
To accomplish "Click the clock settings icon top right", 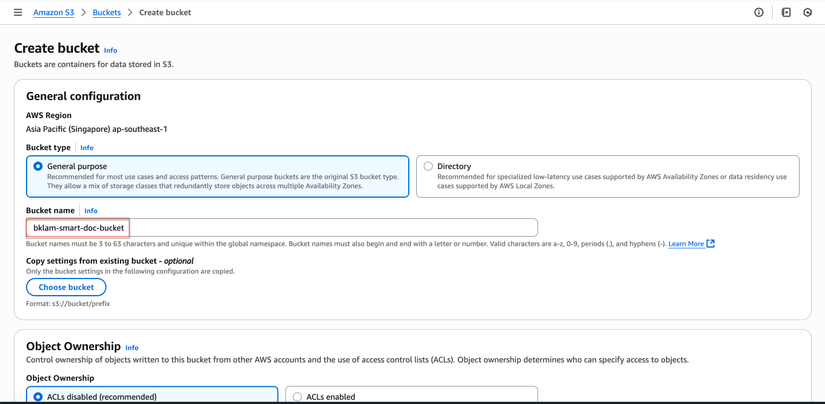I will tap(808, 13).
